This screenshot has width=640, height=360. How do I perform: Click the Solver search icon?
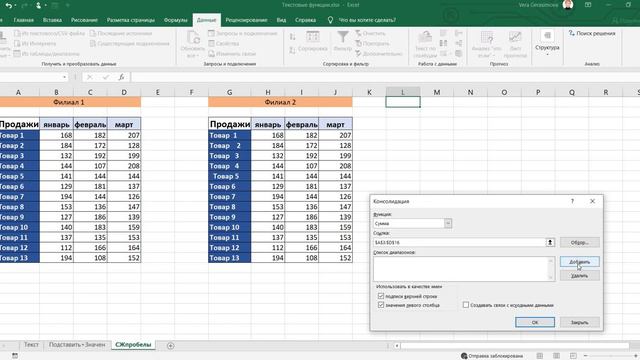(571, 33)
